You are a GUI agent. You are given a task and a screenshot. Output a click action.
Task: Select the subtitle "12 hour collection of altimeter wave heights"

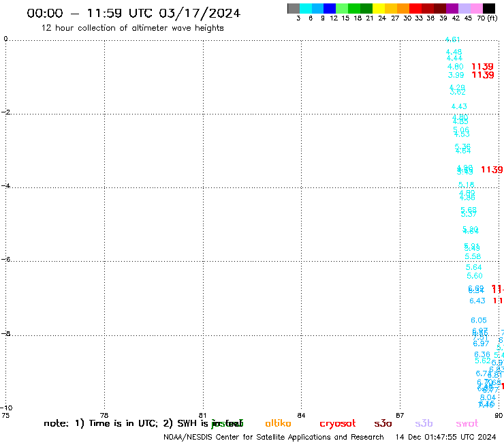(132, 28)
